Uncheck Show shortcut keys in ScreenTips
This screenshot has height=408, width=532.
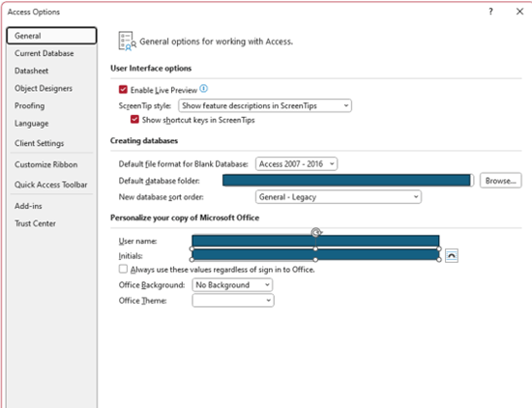tap(134, 119)
